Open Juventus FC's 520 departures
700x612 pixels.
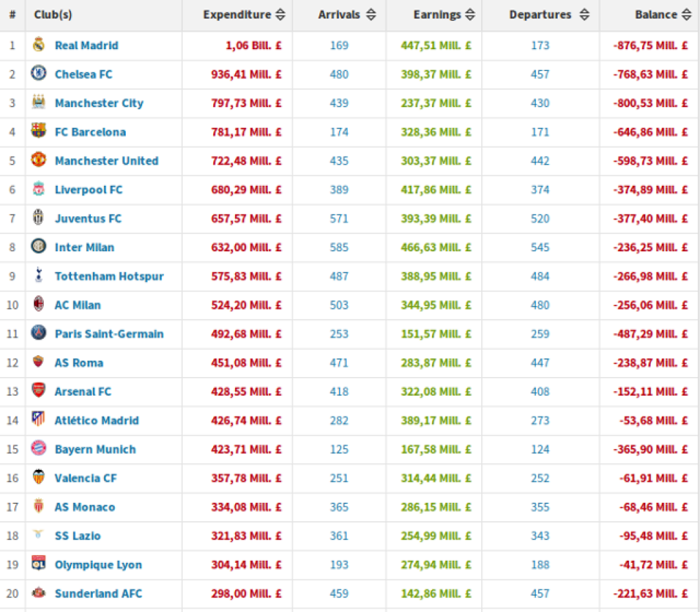pos(540,219)
